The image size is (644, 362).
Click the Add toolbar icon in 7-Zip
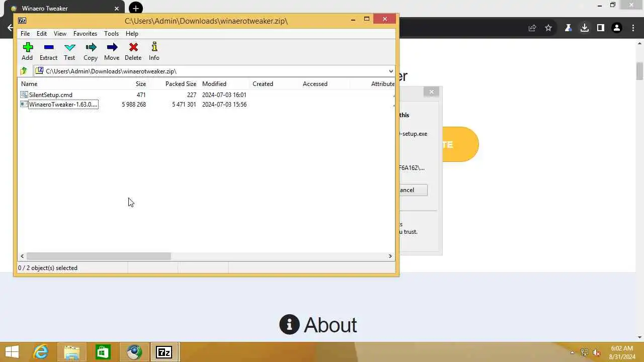click(x=28, y=47)
